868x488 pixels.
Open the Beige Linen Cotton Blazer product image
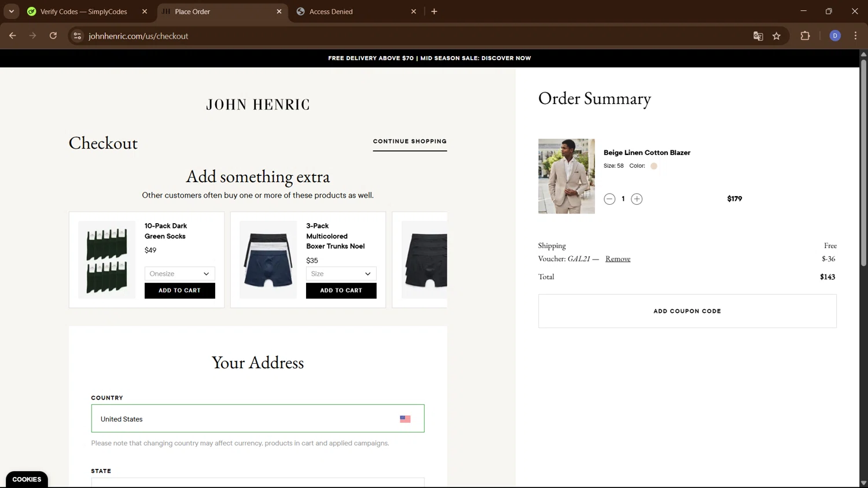(567, 176)
